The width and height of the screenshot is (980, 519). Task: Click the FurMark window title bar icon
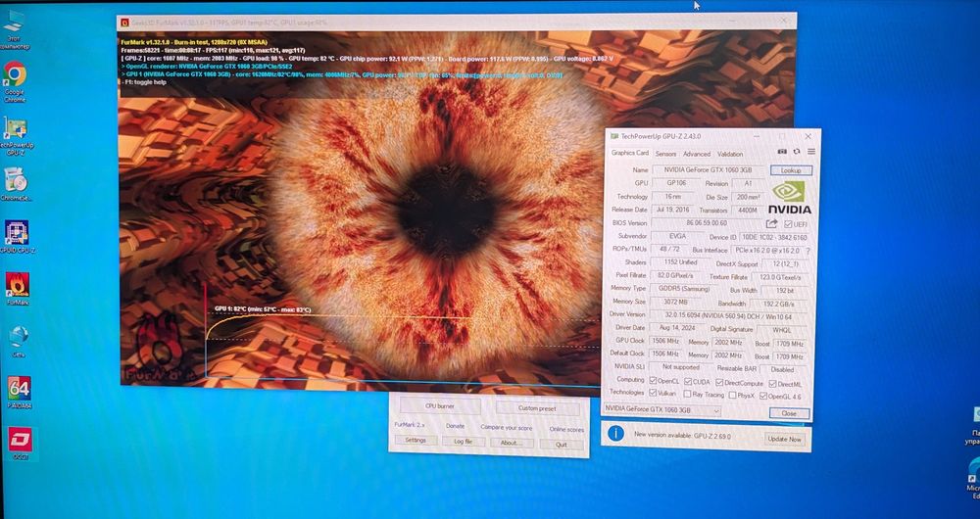(x=125, y=22)
